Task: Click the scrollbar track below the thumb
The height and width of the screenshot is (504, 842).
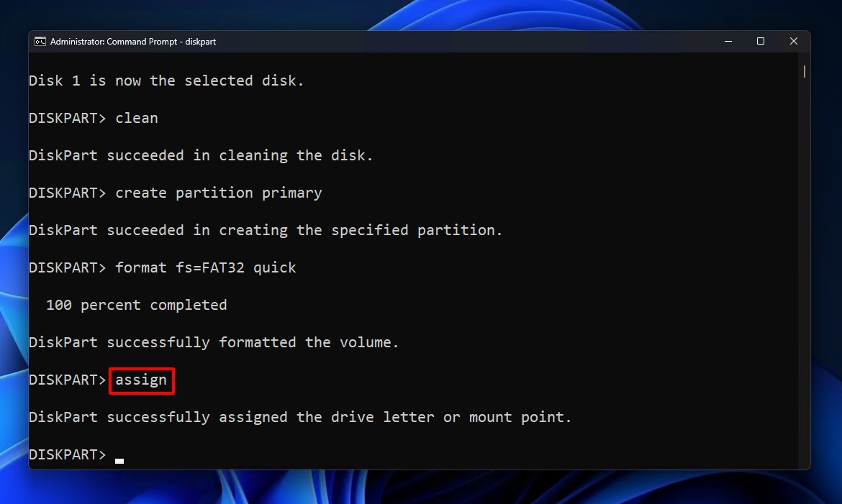Action: tap(803, 288)
